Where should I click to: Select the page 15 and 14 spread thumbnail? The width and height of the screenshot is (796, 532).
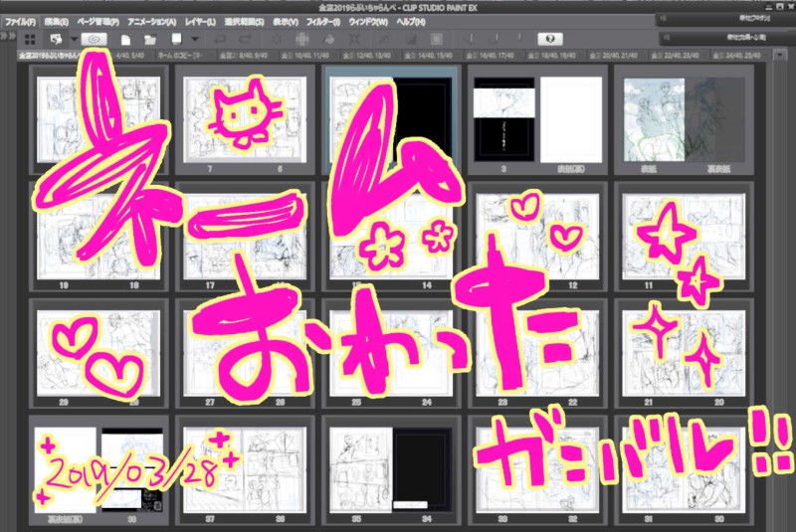[x=391, y=237]
